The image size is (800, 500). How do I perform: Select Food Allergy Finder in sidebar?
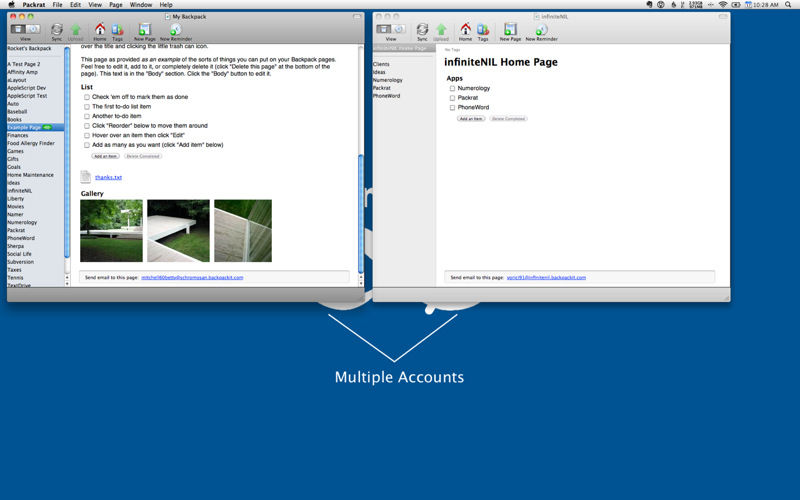coord(31,143)
